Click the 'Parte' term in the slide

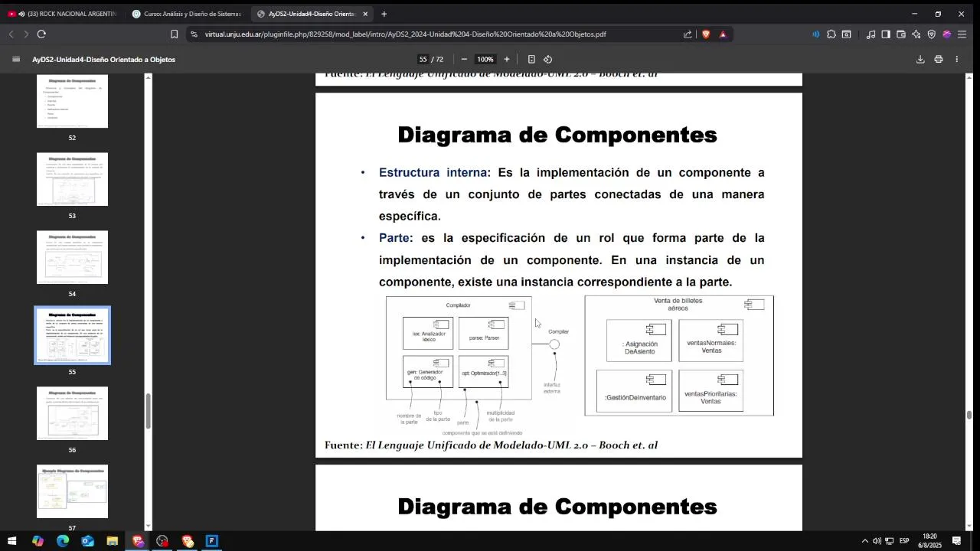point(394,238)
